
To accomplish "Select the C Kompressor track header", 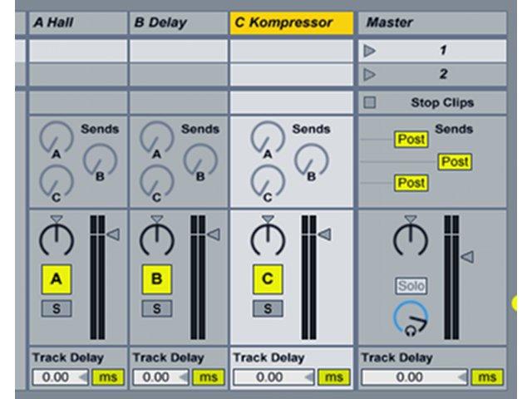I will coord(292,22).
